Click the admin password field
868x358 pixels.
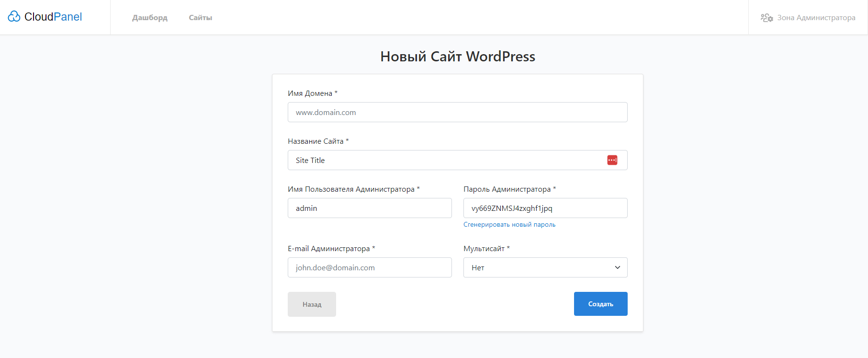pos(545,208)
